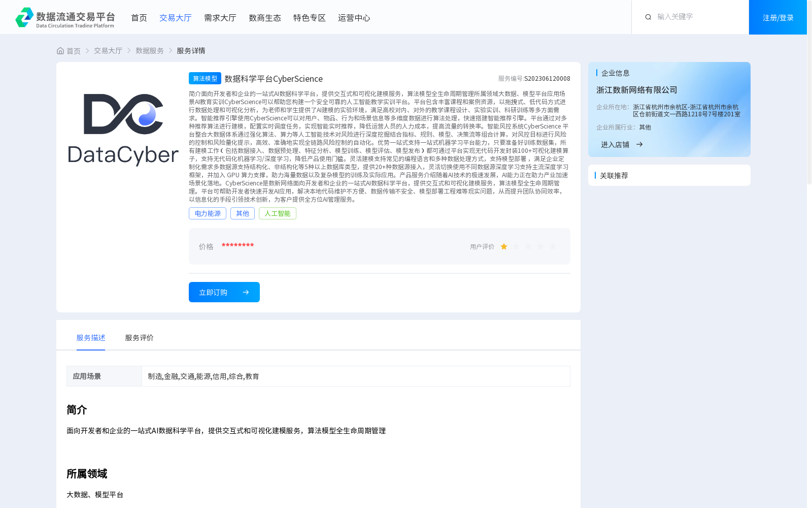Click the 大数据、模型平台 text
The height and width of the screenshot is (508, 812).
[95, 494]
